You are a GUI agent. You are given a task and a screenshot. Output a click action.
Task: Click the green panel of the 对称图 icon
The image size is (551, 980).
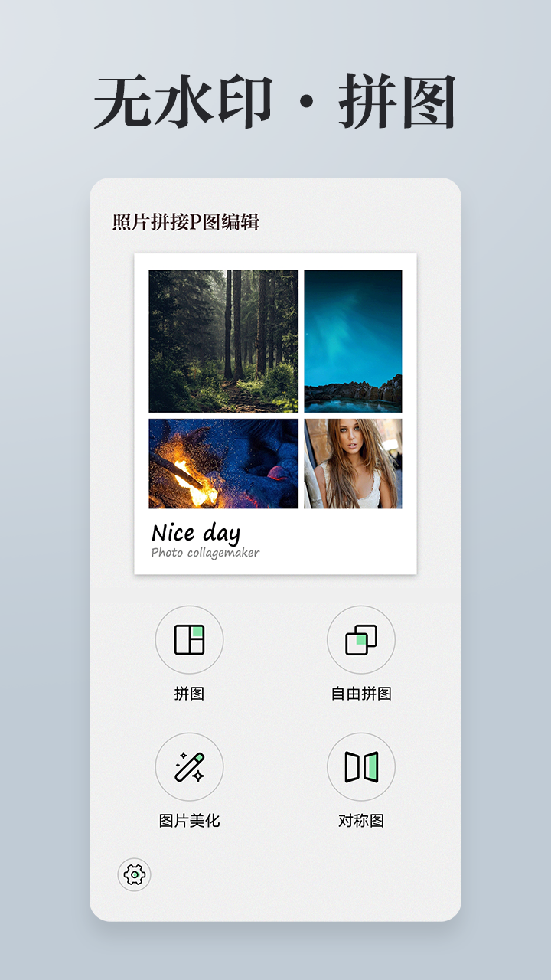click(x=370, y=766)
